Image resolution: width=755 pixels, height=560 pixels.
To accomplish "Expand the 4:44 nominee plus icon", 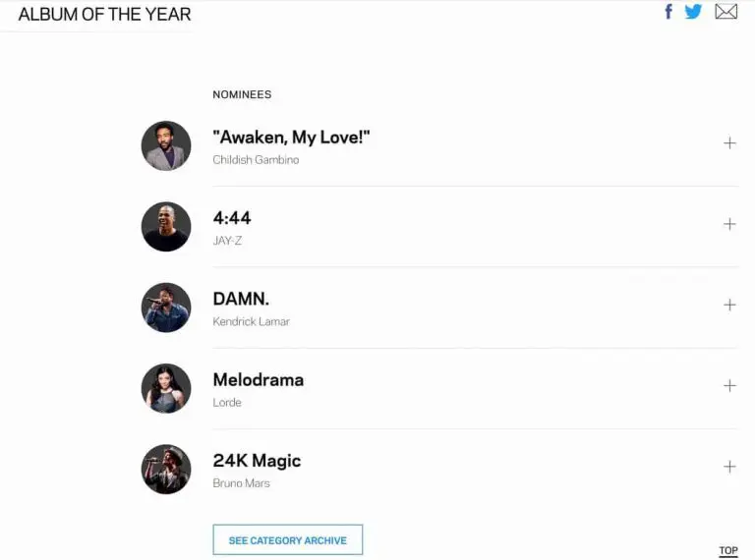I will click(729, 224).
